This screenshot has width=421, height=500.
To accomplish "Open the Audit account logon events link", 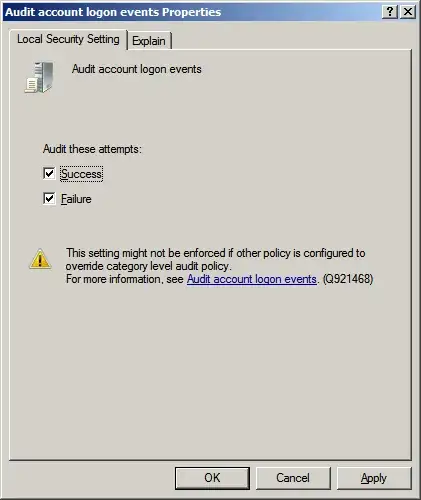I will [251, 279].
